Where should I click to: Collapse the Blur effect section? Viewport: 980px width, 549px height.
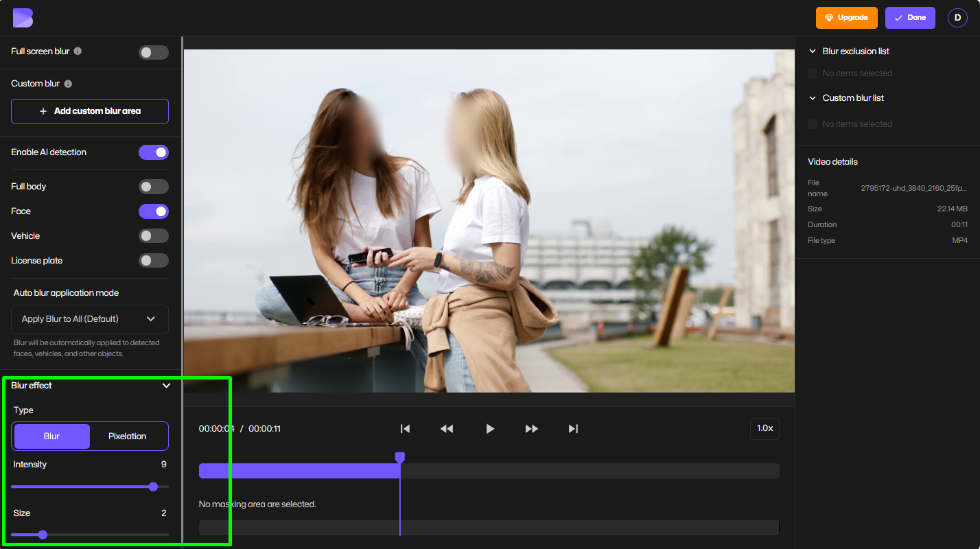pos(166,385)
